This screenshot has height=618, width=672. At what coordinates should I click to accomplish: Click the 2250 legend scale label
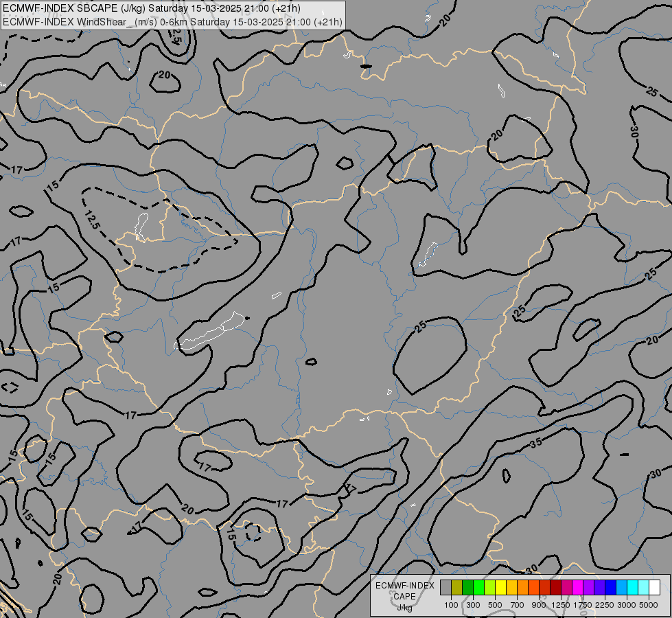coord(605,605)
